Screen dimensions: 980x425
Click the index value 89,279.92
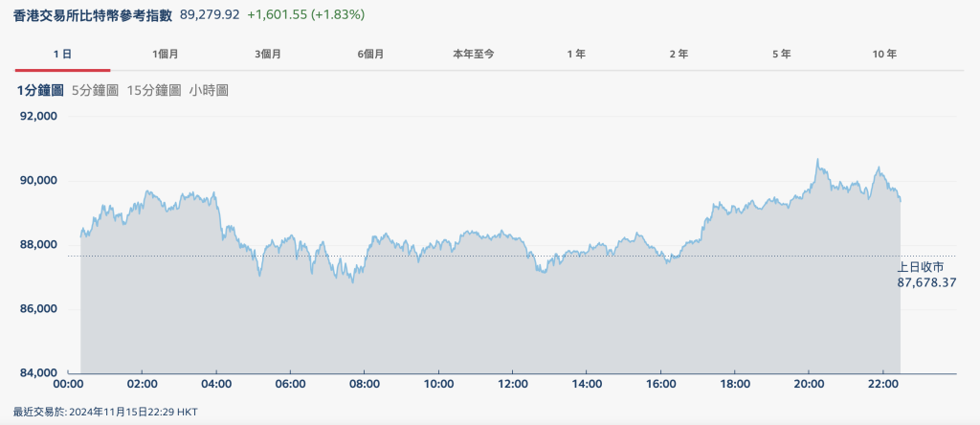210,15
